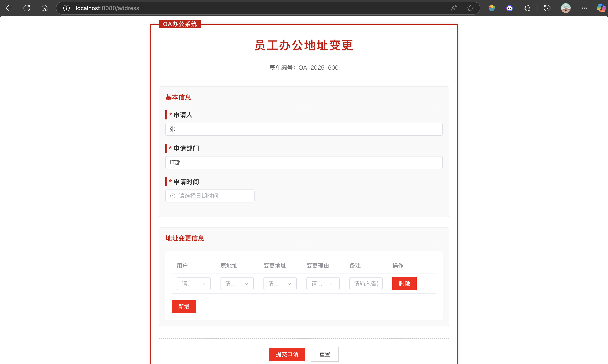
Task: Submit form with 提交申请 button
Action: tap(287, 354)
